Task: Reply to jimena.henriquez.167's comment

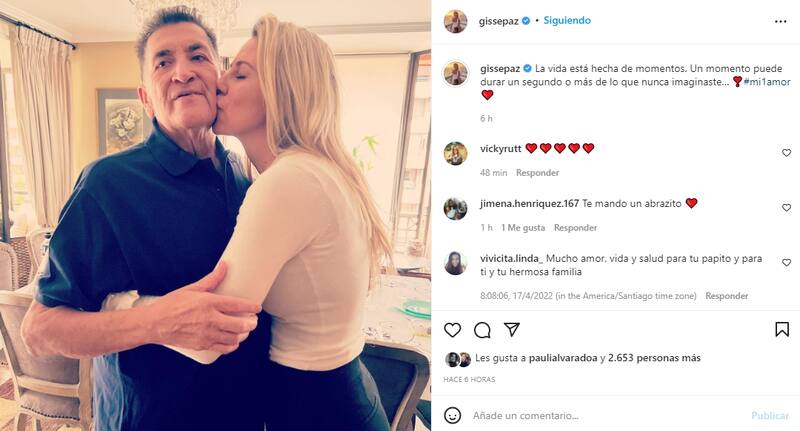Action: [x=575, y=228]
